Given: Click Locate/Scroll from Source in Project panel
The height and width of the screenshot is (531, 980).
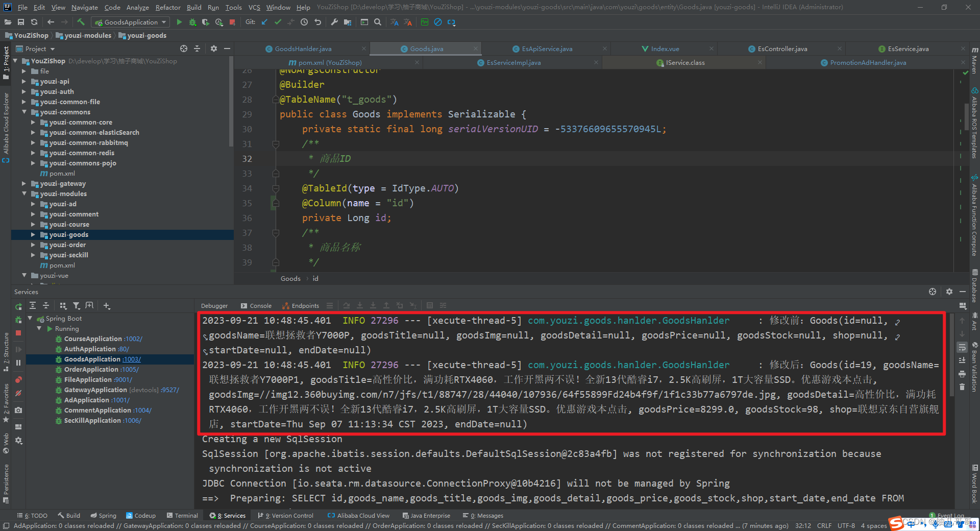Looking at the screenshot, I should point(184,49).
